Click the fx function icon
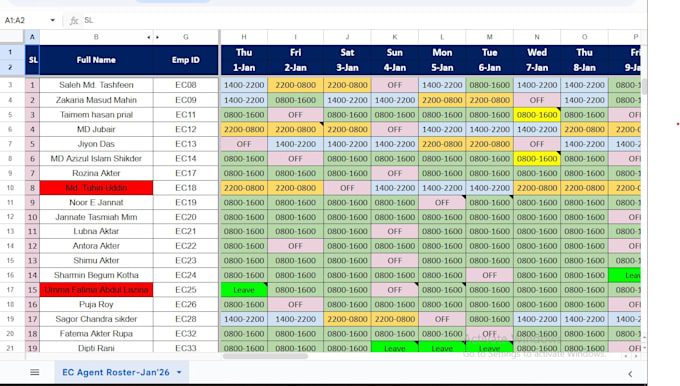The height and width of the screenshot is (386, 680). point(74,20)
